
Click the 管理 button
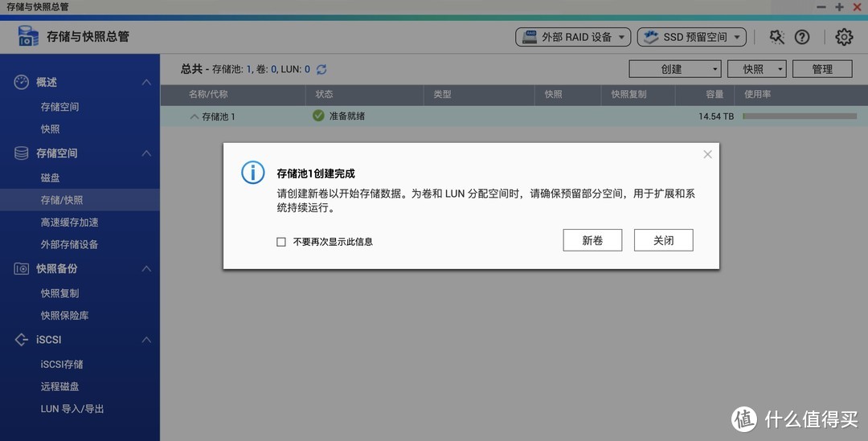coord(822,69)
